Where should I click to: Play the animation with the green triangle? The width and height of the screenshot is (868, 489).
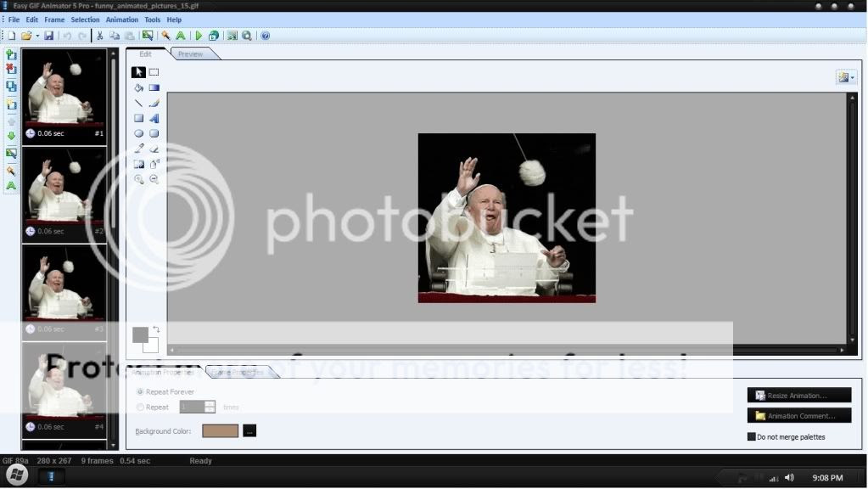199,36
